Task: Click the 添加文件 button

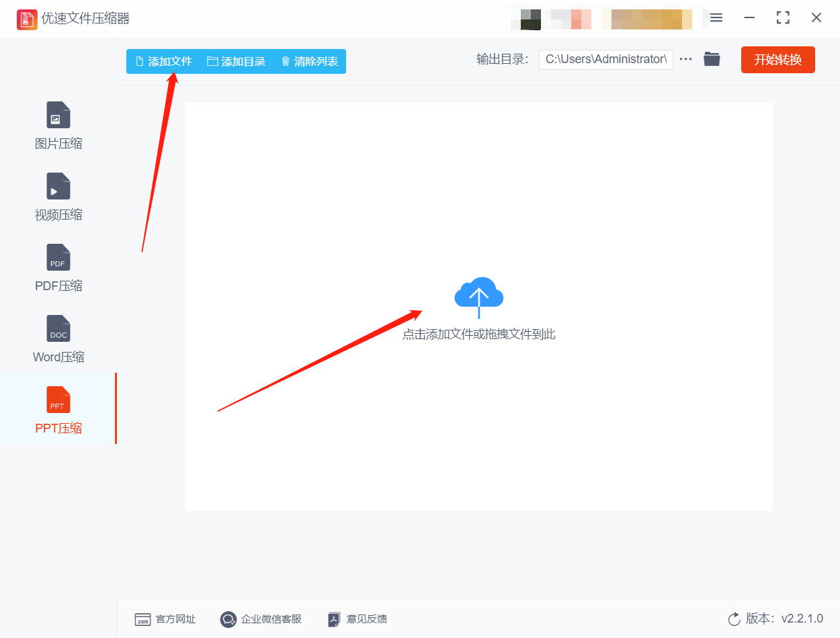Action: [164, 61]
